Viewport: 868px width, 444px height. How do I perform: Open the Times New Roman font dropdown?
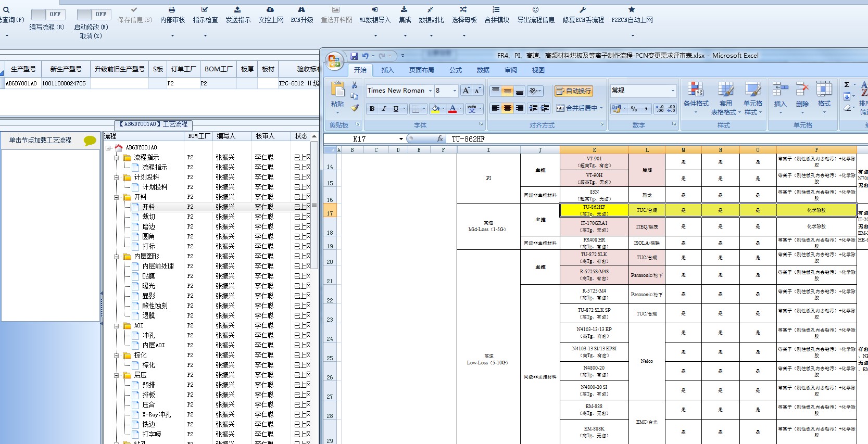[x=431, y=91]
